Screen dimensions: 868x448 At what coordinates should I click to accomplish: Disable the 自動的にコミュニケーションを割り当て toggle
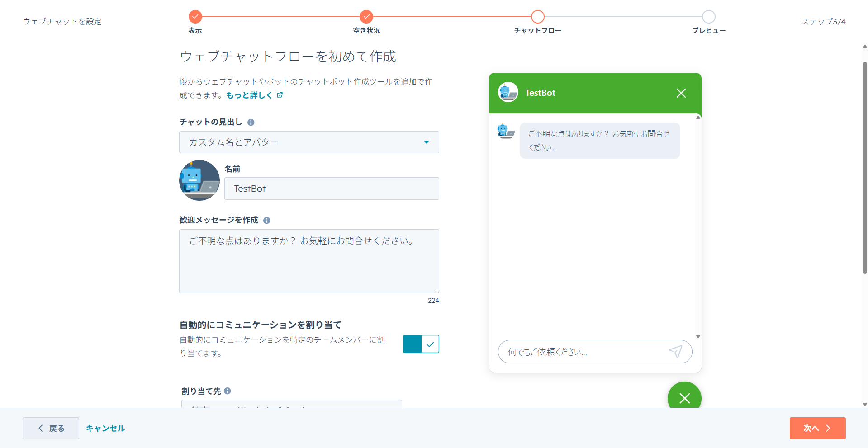pyautogui.click(x=421, y=344)
